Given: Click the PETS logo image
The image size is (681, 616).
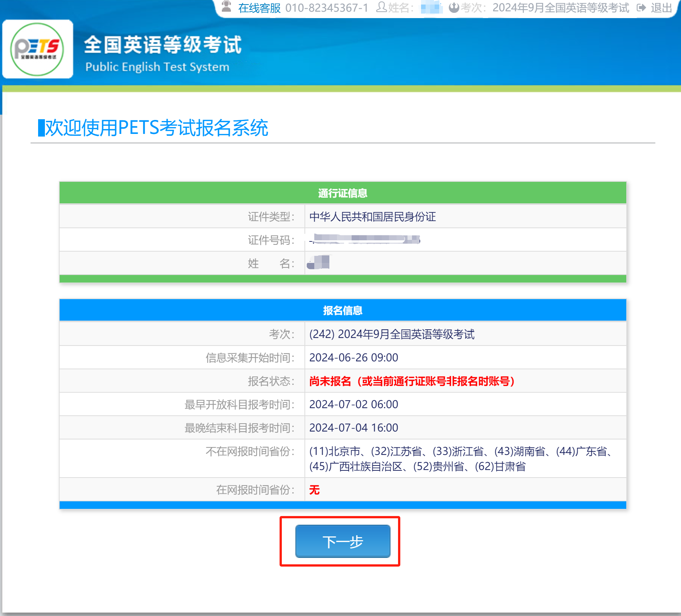Looking at the screenshot, I should click(37, 49).
